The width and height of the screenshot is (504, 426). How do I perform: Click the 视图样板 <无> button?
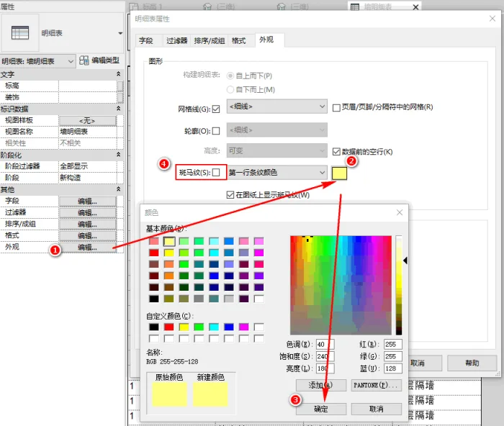click(87, 120)
